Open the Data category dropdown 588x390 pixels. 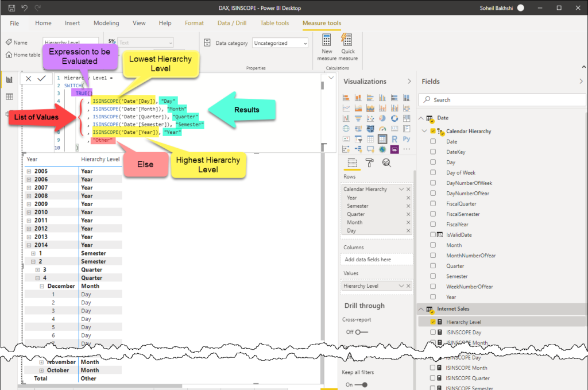pos(280,43)
